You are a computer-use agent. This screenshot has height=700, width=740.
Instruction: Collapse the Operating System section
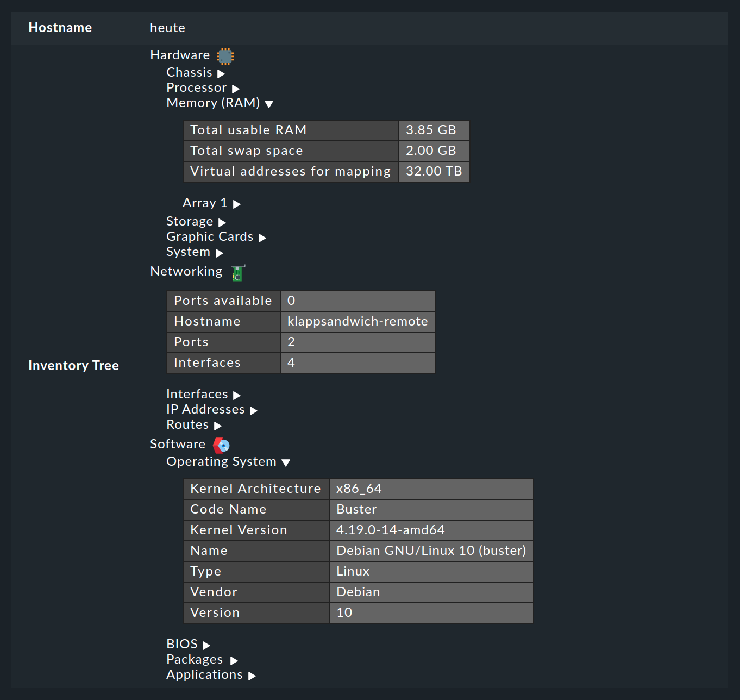pos(286,462)
